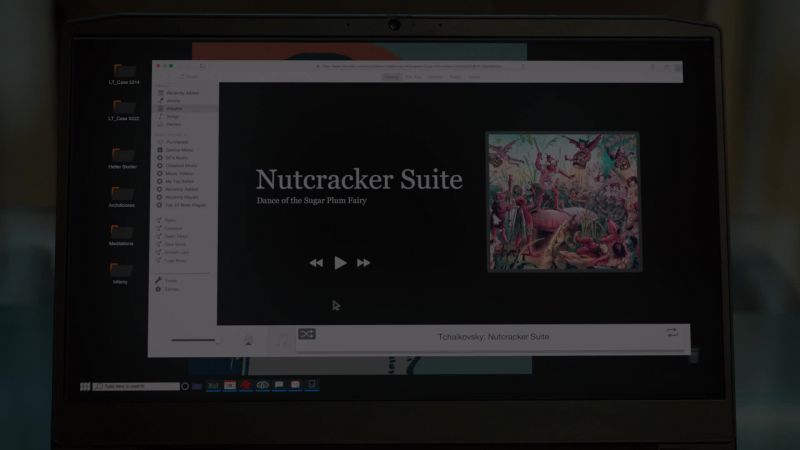Screen dimensions: 800x450
Task: Click the Nutcracker Suite album artwork
Action: (x=564, y=202)
